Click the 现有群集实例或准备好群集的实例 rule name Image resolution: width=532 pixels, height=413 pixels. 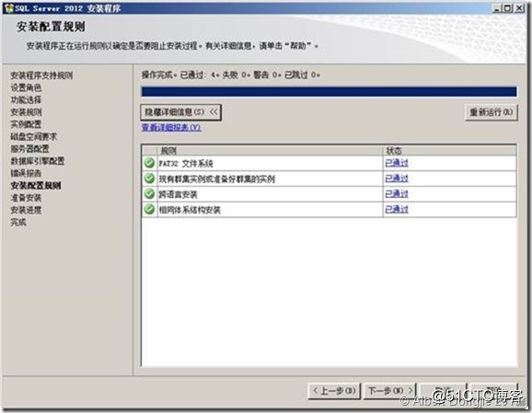click(x=217, y=178)
